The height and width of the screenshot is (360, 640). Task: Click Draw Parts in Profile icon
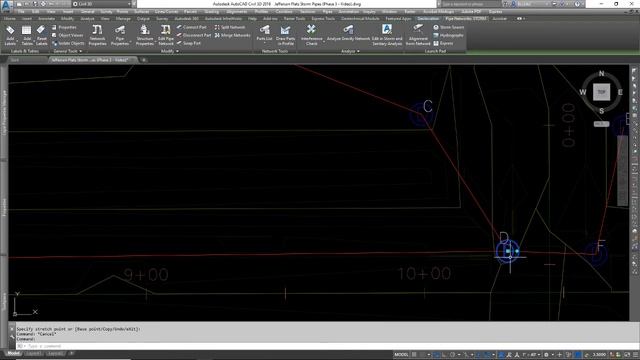click(285, 35)
